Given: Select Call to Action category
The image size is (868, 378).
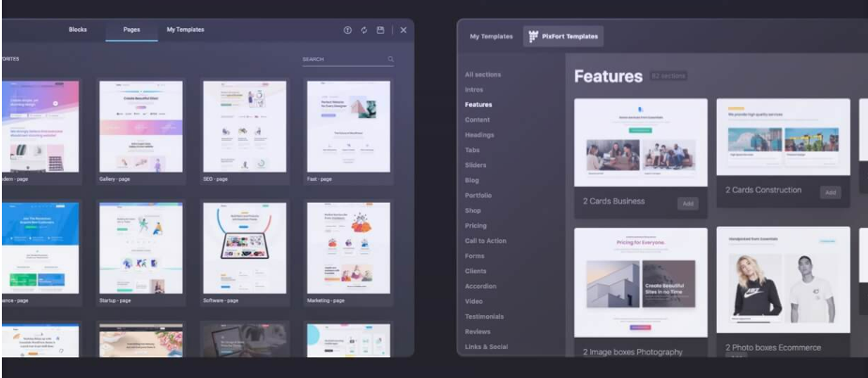Looking at the screenshot, I should 485,241.
